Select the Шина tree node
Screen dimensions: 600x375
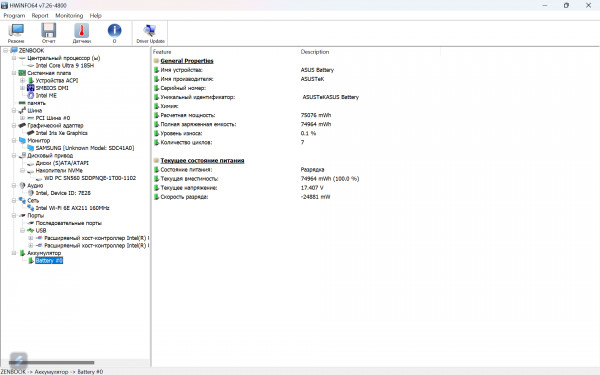(34, 111)
